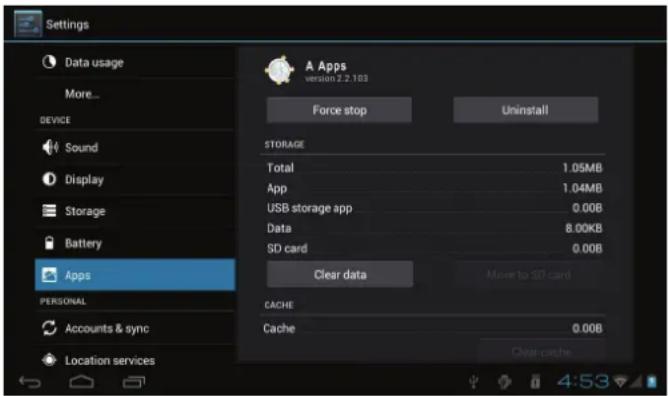Image resolution: width=668 pixels, height=396 pixels.
Task: Click the Storage bars icon
Action: [49, 210]
